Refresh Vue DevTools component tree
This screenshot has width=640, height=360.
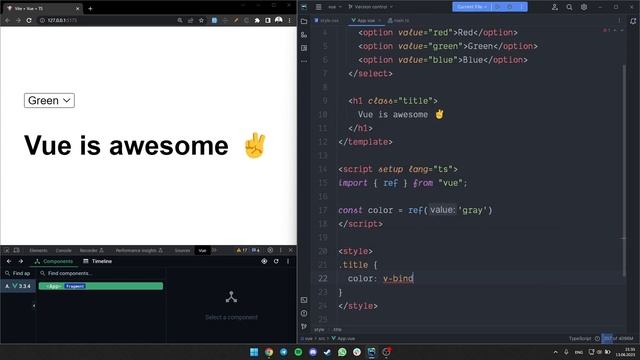276,261
